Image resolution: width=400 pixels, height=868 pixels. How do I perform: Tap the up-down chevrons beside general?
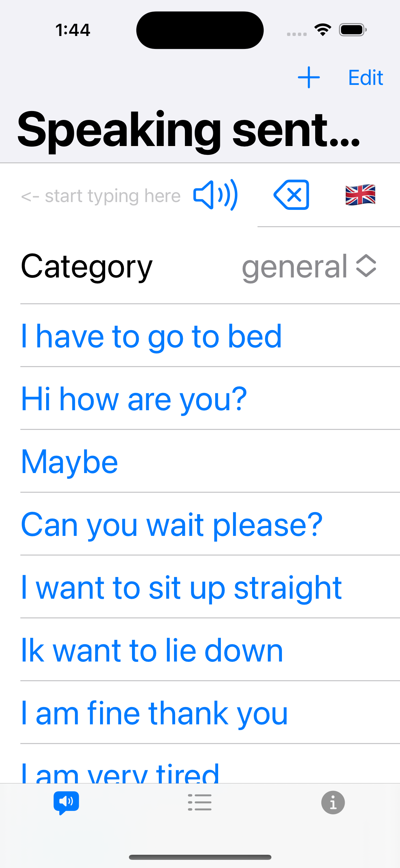tap(366, 266)
